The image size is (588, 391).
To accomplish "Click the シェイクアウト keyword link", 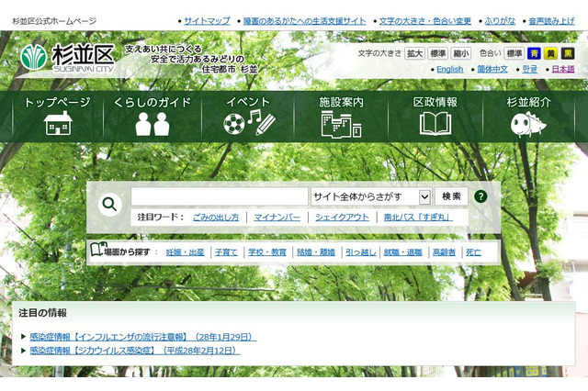I will (342, 218).
